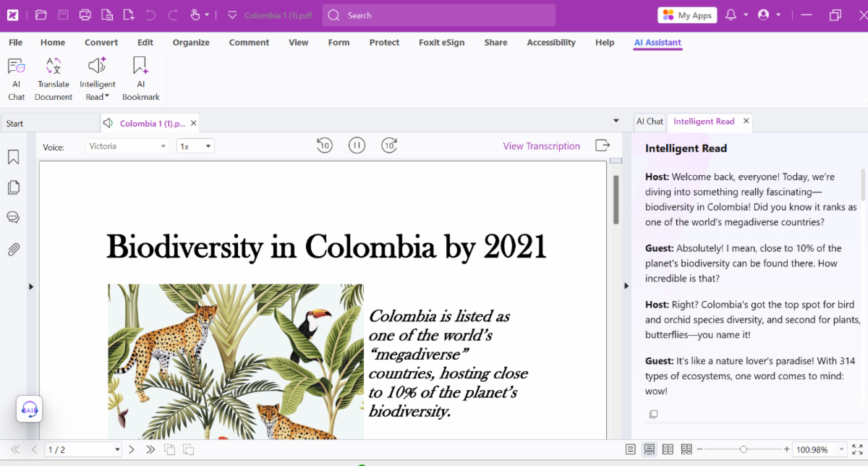Pause the audio reading
The width and height of the screenshot is (868, 466).
(x=357, y=145)
